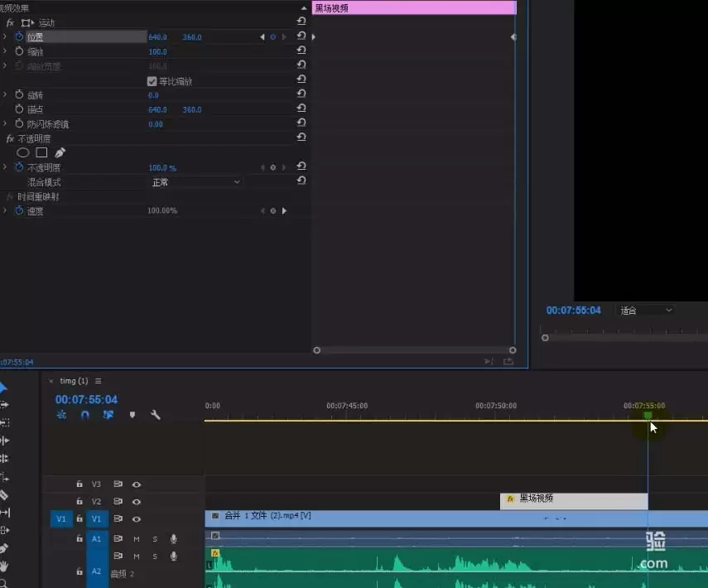Viewport: 708px width, 588px height.
Task: Select the timg (1) sequence tab
Action: coord(74,381)
